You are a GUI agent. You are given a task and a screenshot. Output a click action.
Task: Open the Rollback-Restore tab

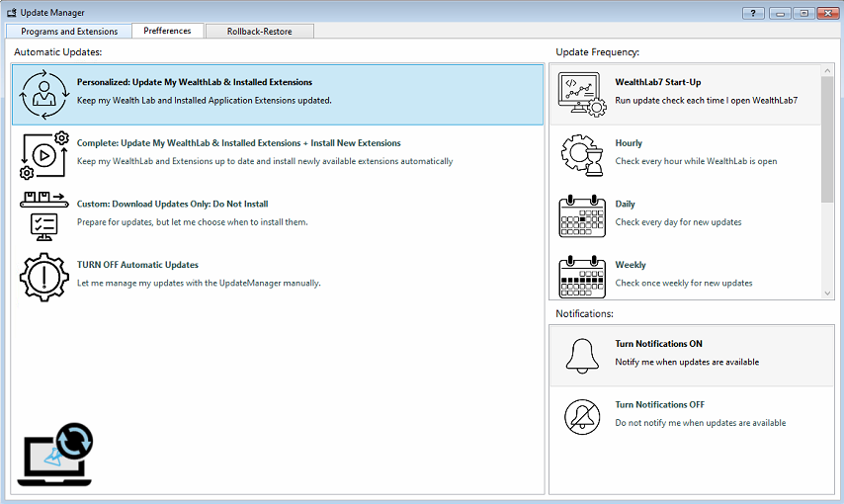coord(260,32)
